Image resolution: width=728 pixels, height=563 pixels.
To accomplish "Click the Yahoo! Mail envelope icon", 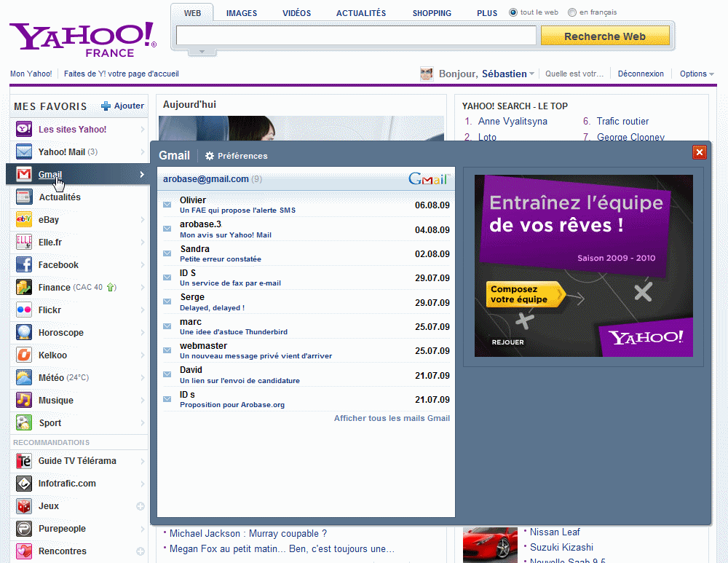I will [24, 151].
